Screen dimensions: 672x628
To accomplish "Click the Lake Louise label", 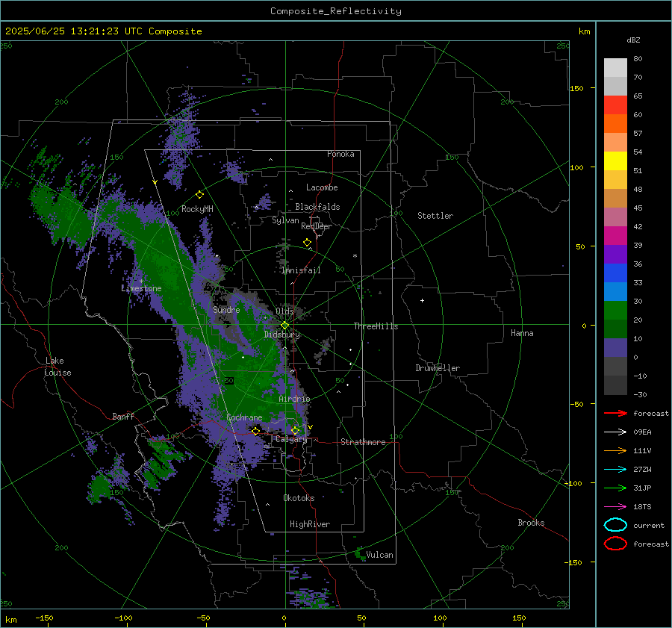I will (x=57, y=367).
